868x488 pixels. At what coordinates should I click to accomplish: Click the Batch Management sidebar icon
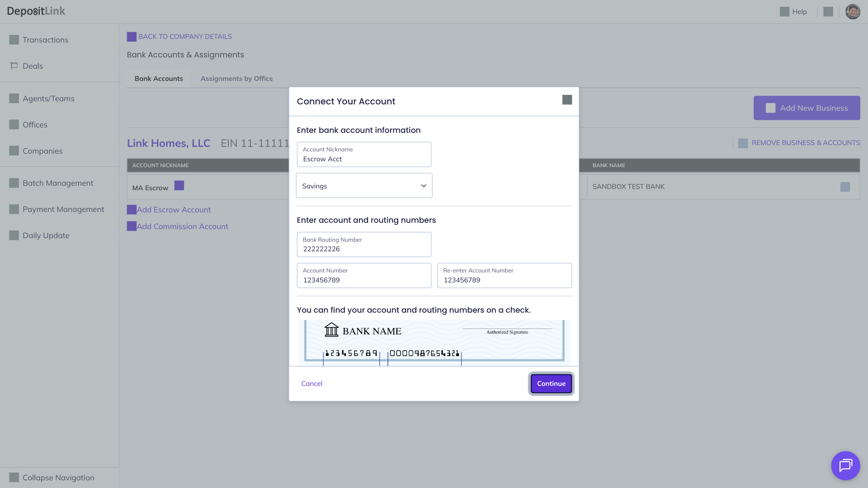click(x=14, y=183)
